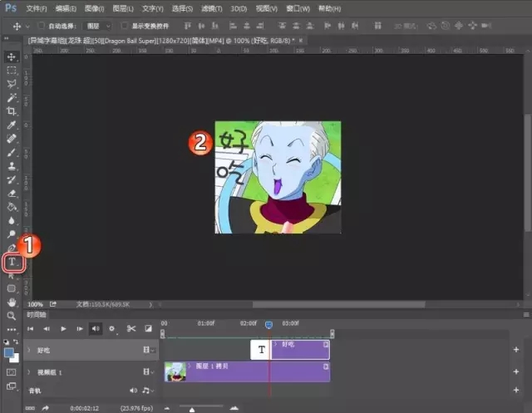The height and width of the screenshot is (413, 532).
Task: Select the Zoom tool
Action: pos(12,316)
